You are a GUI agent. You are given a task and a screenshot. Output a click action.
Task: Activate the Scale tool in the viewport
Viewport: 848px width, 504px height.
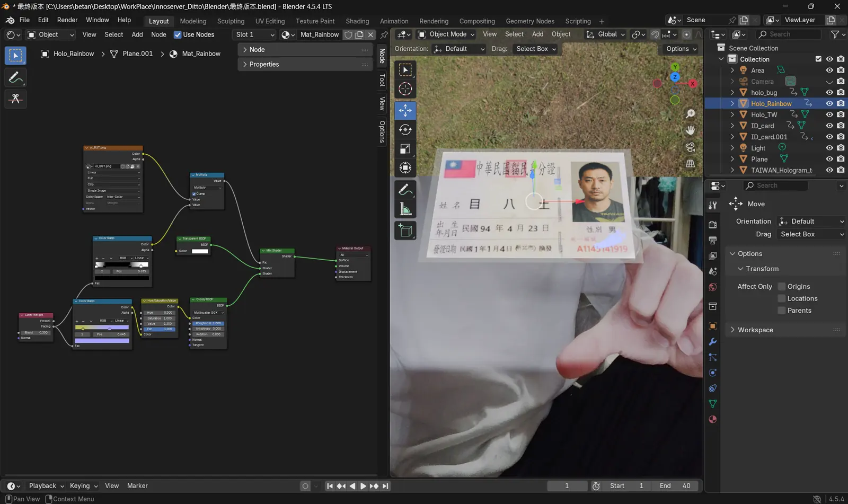pos(405,149)
